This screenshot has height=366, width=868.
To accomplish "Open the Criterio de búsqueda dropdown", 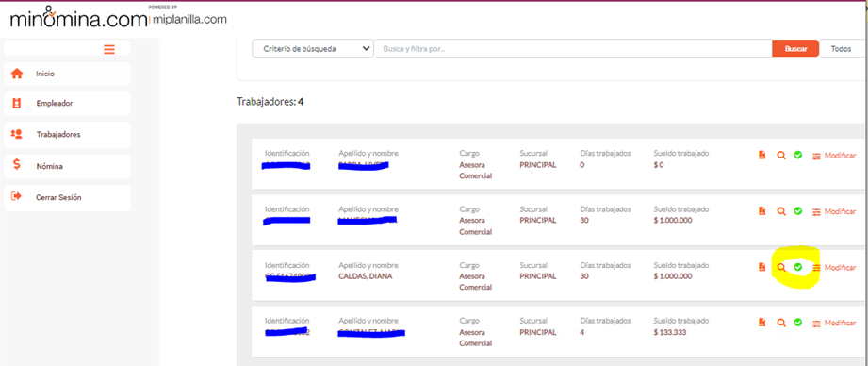I will tap(313, 49).
